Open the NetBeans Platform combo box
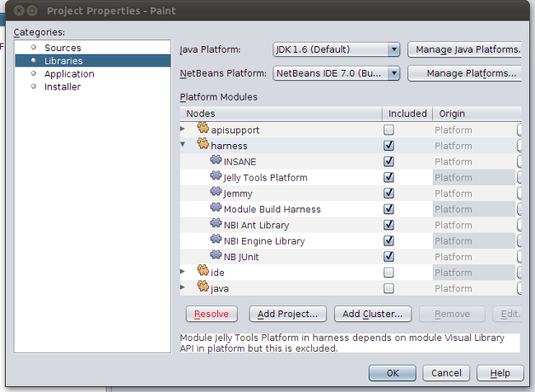Viewport: 535px width, 392px height. 336,73
